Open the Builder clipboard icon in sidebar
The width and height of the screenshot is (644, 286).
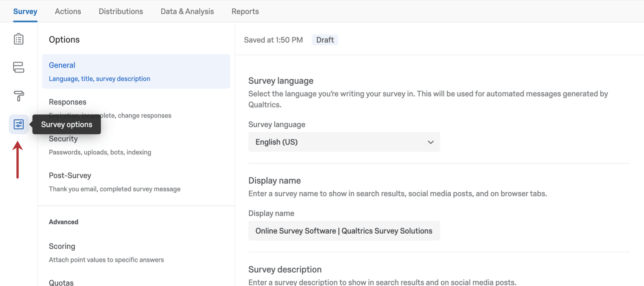point(19,39)
